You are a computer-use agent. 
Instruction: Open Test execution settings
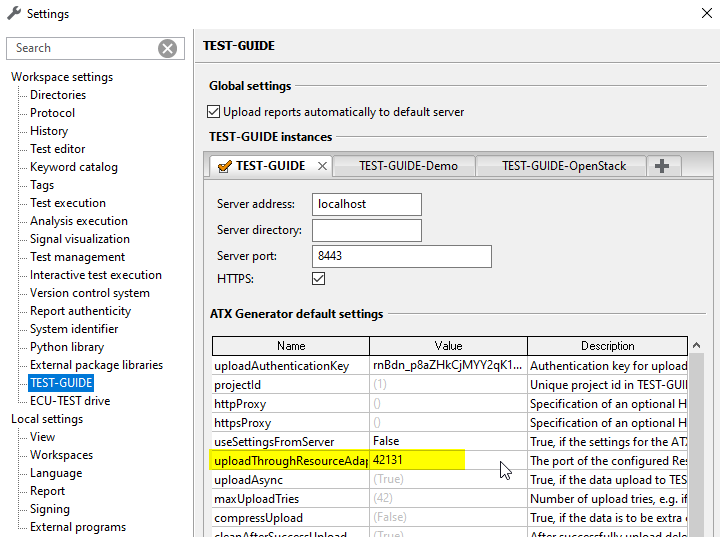[68, 203]
